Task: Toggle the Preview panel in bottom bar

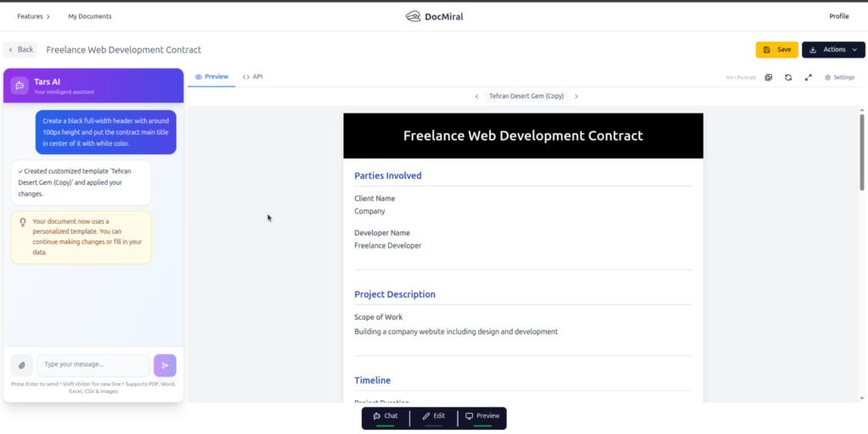Action: click(482, 416)
